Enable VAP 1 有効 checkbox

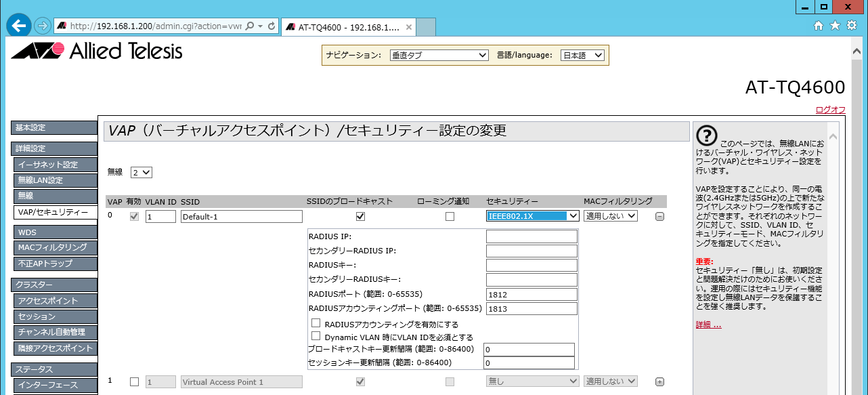point(134,381)
